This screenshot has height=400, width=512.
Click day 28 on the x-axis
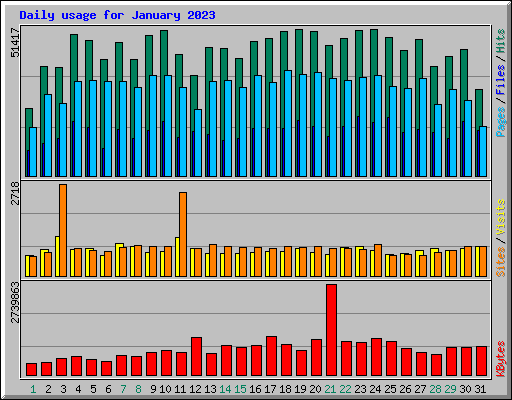point(435,389)
